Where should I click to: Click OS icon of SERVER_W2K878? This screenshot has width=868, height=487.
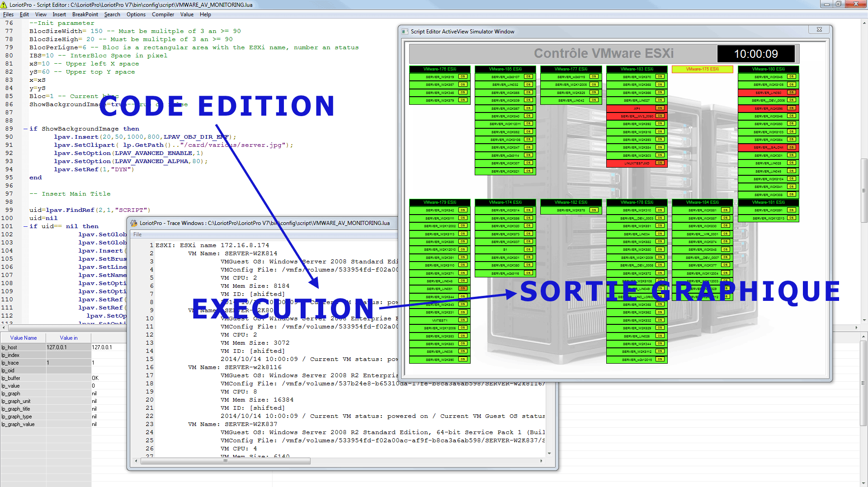tap(594, 210)
